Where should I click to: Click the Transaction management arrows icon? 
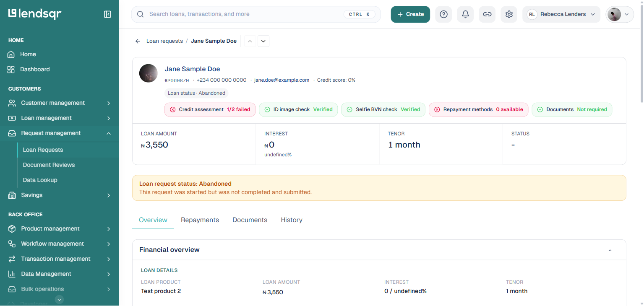tap(12, 259)
